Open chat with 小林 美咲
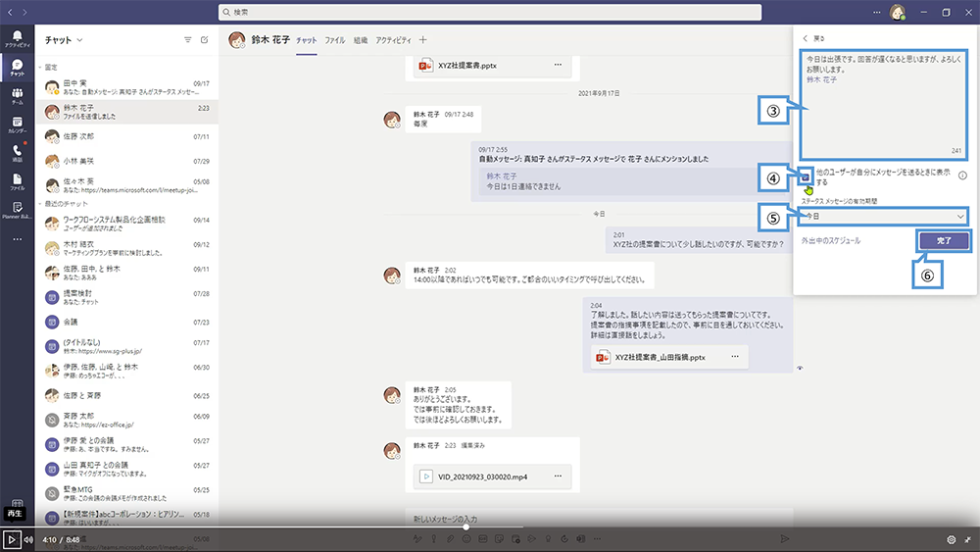The width and height of the screenshot is (980, 552). pos(127,161)
